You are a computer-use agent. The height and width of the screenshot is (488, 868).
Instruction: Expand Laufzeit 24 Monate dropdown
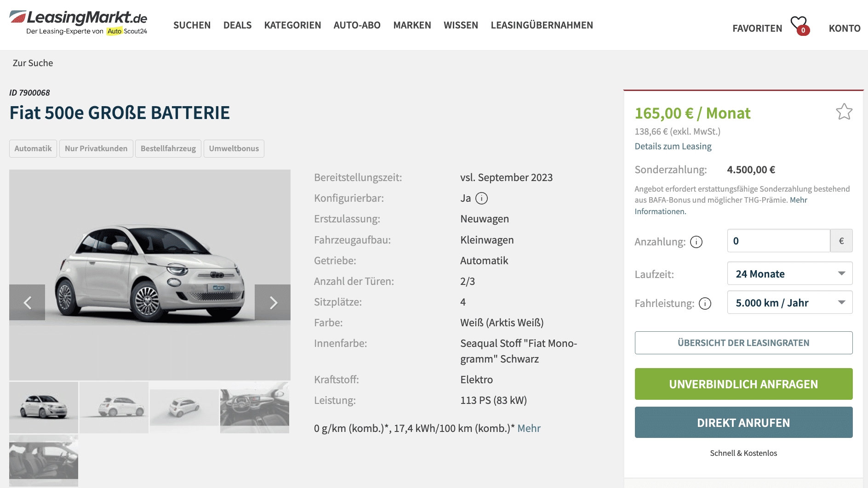tap(790, 273)
